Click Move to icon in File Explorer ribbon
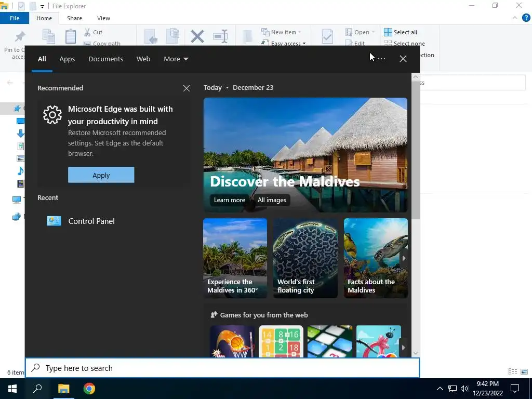 (151, 36)
